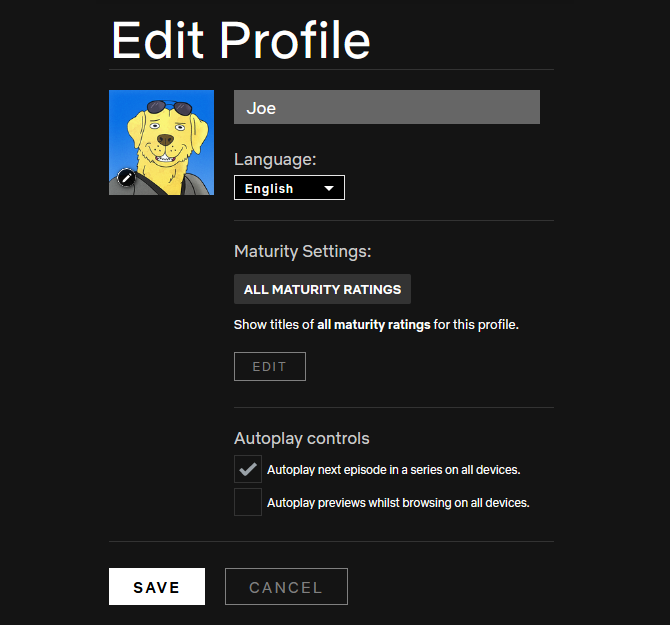Screen dimensions: 670x625
Task: Click the 'Autoplay next episode in a series' label
Action: coord(393,469)
